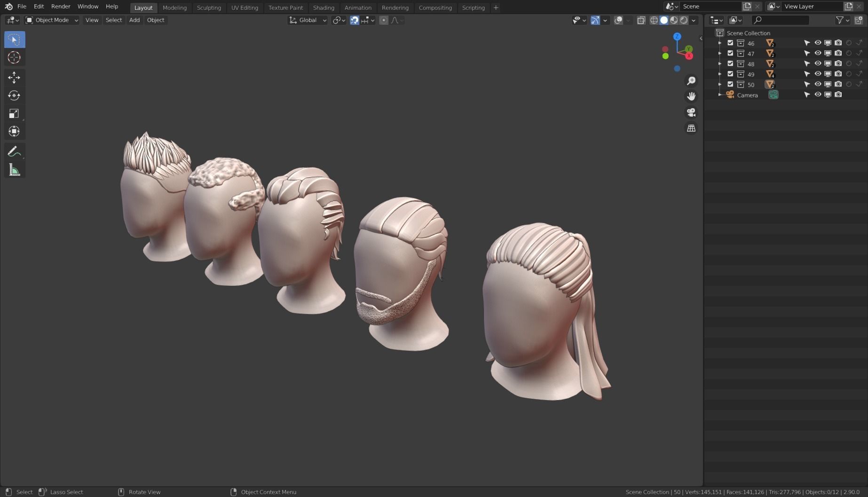Click the add workspace plus icon
This screenshot has width=868, height=497.
(x=496, y=8)
